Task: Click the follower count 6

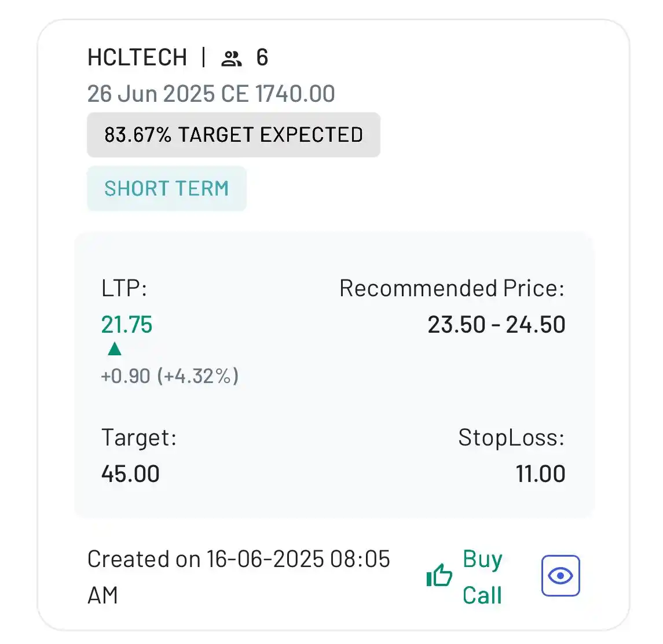Action: (x=262, y=57)
